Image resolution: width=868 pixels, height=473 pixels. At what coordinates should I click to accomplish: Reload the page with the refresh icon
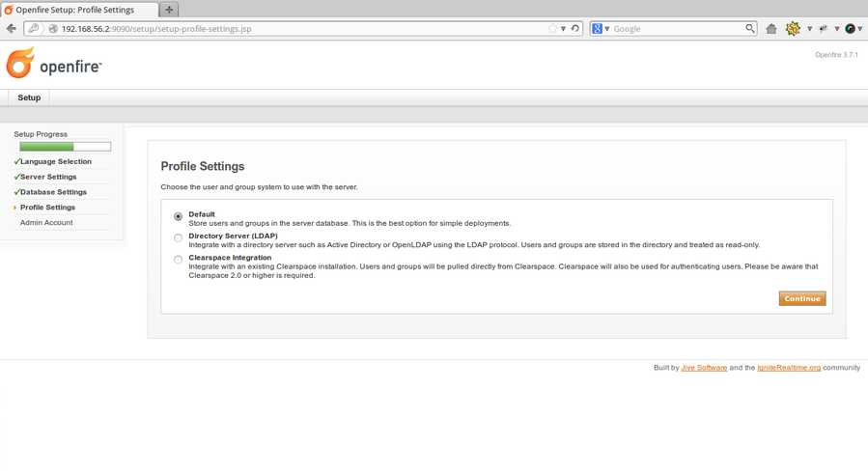tap(575, 29)
